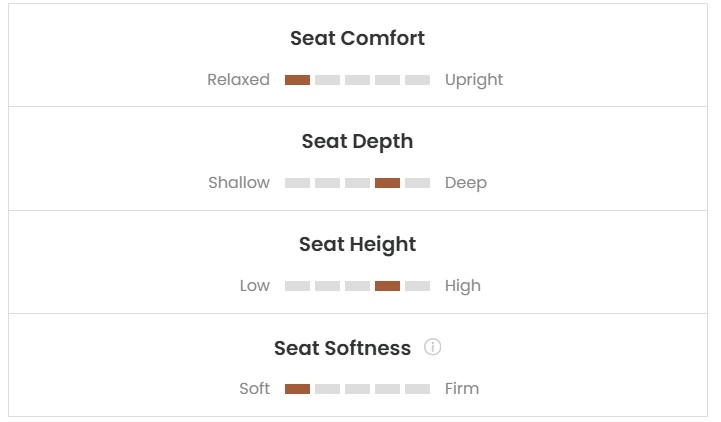Click the third middle Seat Comfort segment

357,80
